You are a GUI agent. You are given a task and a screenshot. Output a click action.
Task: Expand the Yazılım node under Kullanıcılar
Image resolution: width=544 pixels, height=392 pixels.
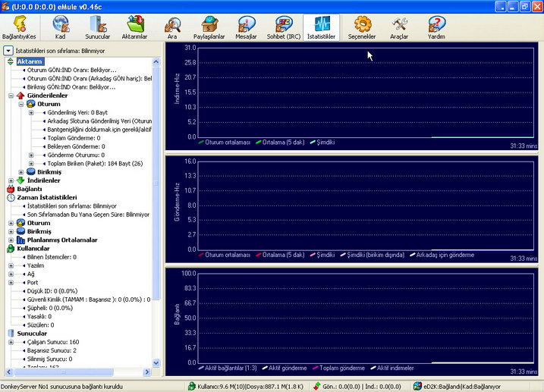[11, 265]
